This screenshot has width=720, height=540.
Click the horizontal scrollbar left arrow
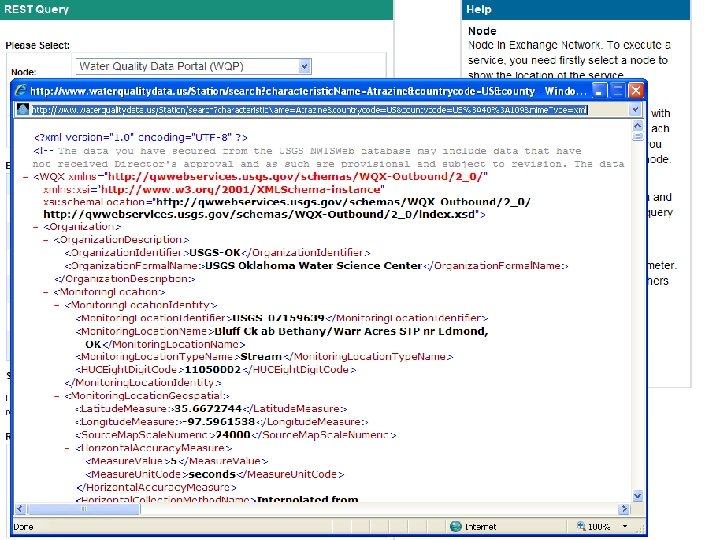click(x=20, y=509)
